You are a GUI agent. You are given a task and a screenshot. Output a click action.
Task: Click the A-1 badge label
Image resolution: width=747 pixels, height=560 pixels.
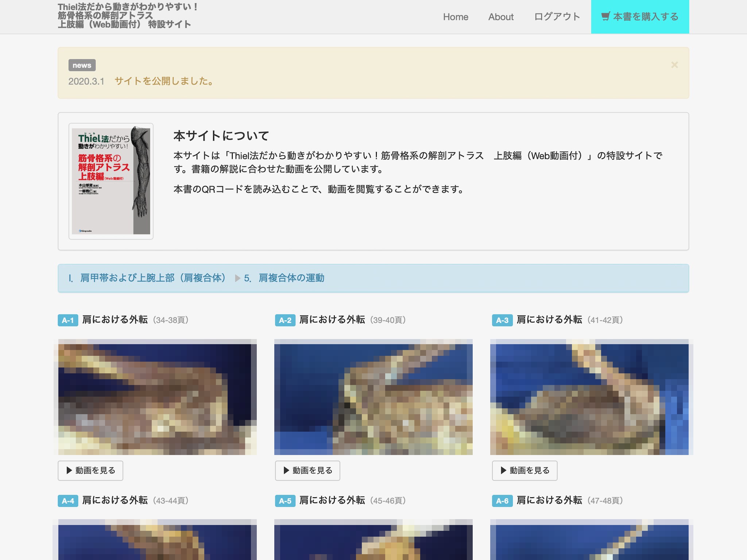pyautogui.click(x=68, y=320)
